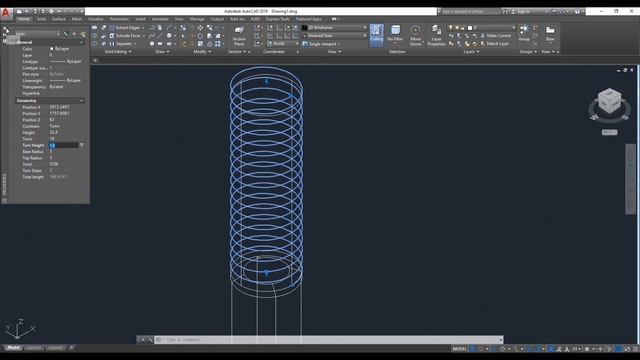The width and height of the screenshot is (640, 360).
Task: Click the No Filter selection tool
Action: 395,33
